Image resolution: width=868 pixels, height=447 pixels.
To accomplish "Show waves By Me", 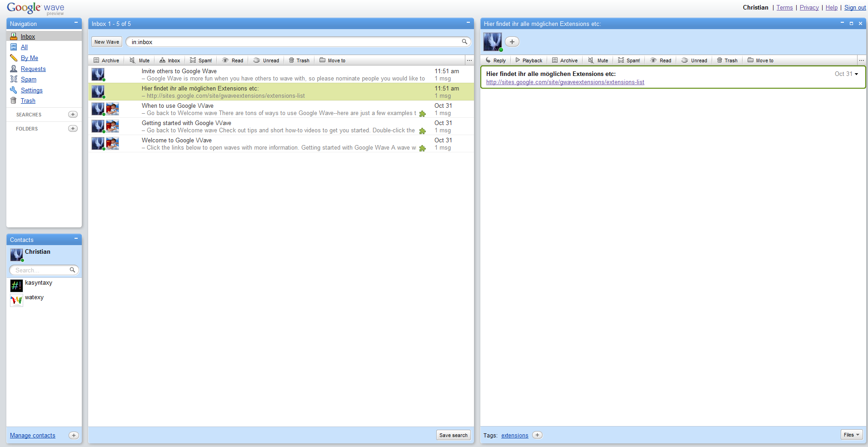I will click(30, 58).
